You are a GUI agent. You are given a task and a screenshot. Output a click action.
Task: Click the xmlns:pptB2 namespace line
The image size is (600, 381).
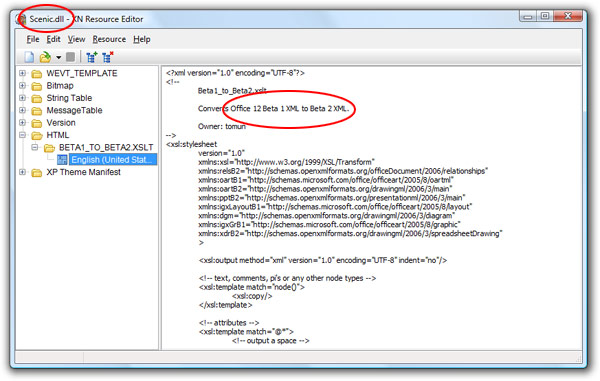click(x=332, y=198)
